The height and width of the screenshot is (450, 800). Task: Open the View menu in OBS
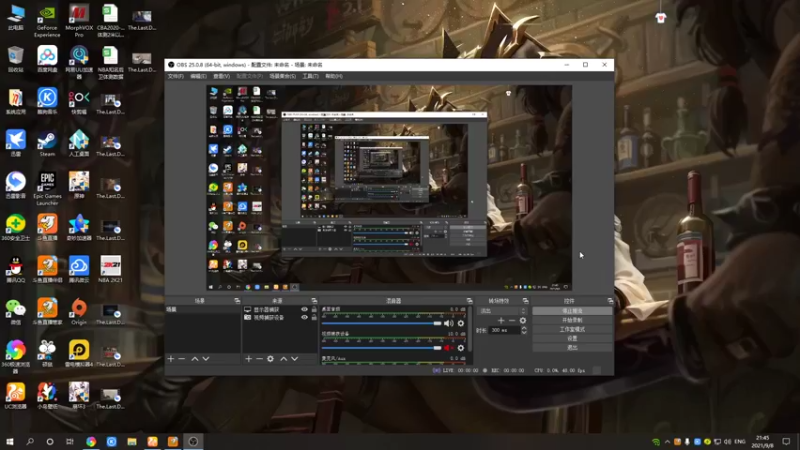(x=221, y=76)
